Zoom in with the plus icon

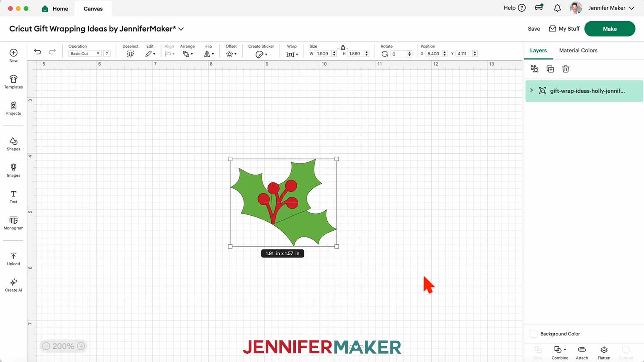[81, 346]
